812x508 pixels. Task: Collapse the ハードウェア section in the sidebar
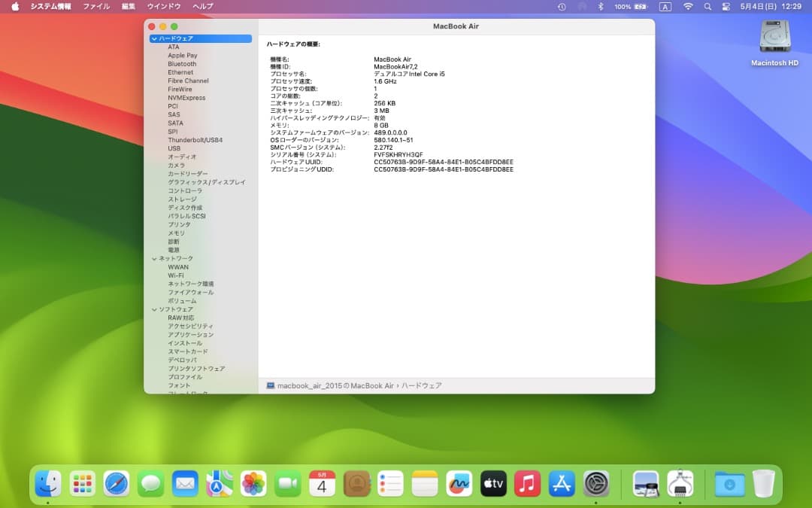pyautogui.click(x=154, y=38)
